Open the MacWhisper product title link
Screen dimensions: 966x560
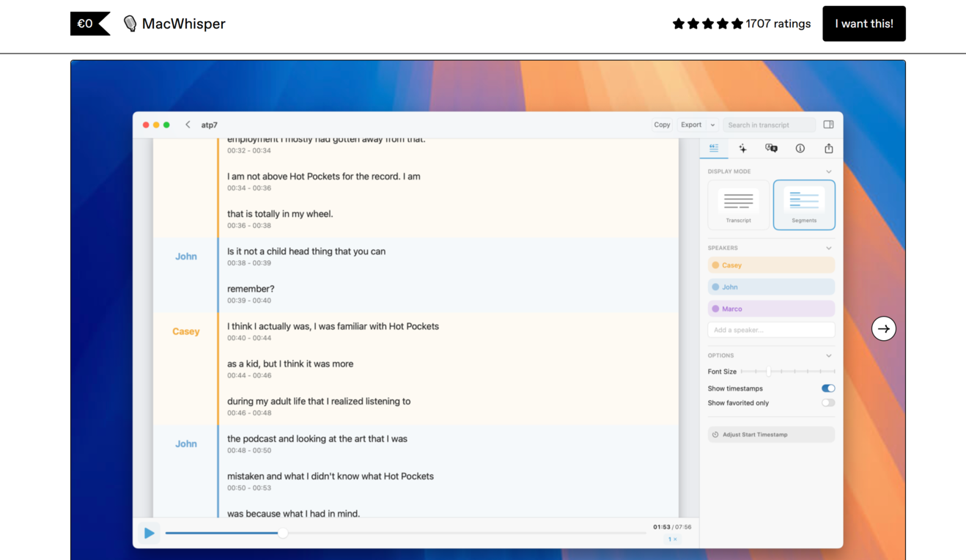click(x=183, y=23)
